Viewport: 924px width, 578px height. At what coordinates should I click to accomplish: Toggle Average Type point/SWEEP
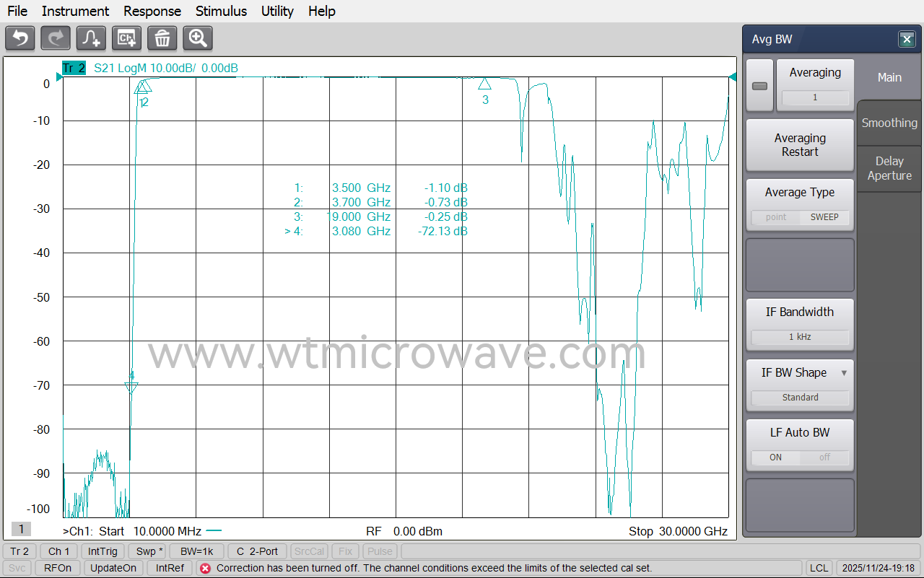pos(800,217)
